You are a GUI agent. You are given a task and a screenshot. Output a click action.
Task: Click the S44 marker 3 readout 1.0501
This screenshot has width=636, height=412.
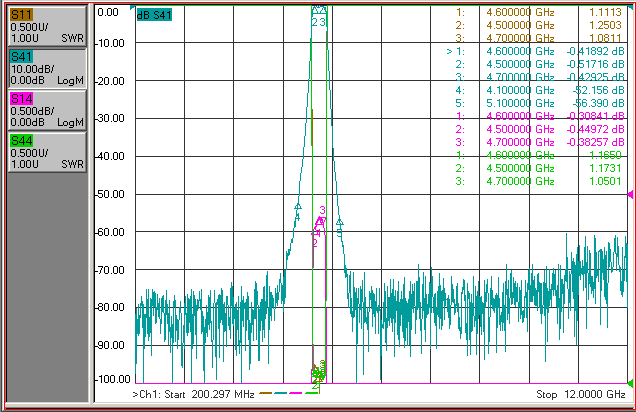coord(605,181)
